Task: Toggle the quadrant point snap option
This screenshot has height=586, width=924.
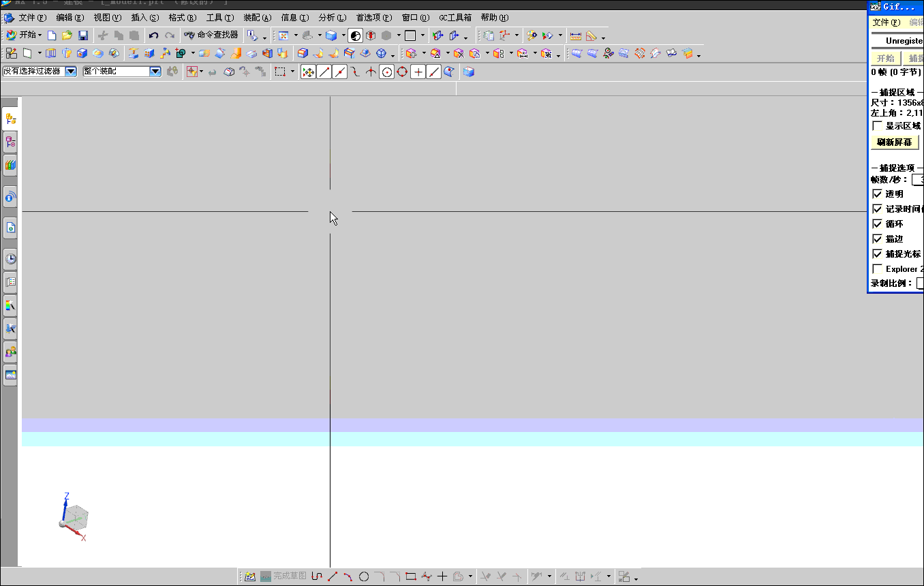Action: (403, 72)
